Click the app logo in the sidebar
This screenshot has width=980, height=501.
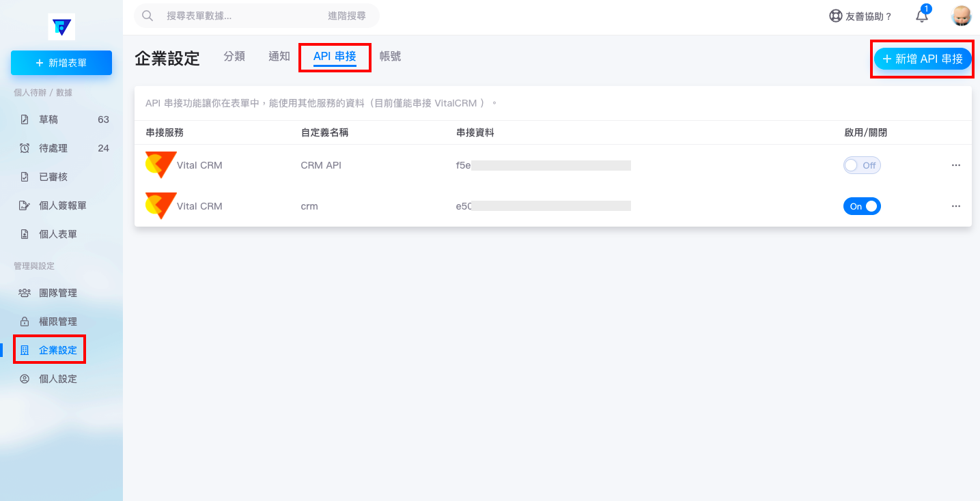point(61,27)
